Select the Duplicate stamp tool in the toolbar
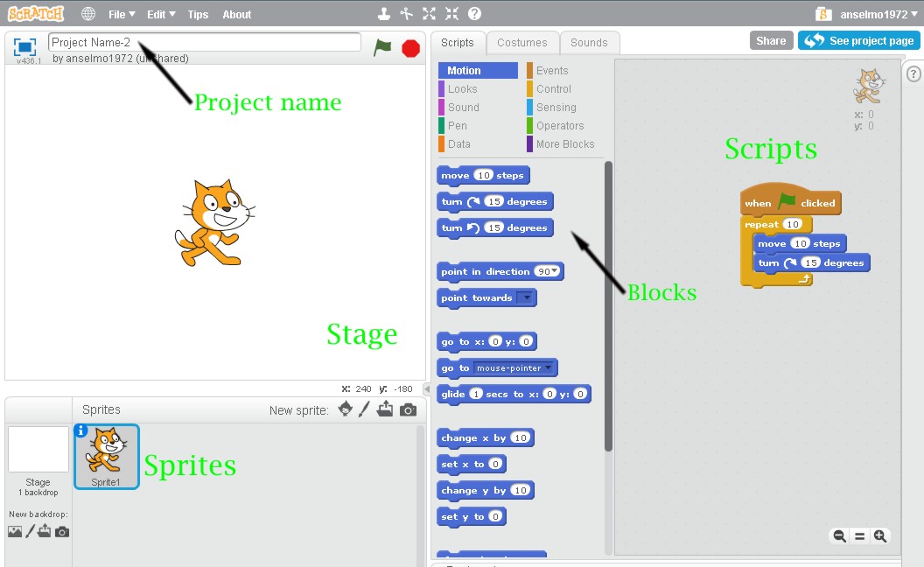Image resolution: width=924 pixels, height=567 pixels. [384, 13]
